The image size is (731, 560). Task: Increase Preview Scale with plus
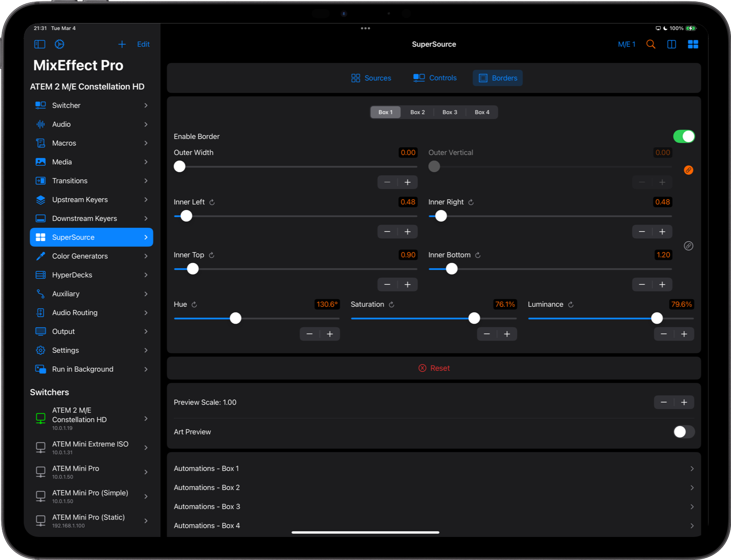(x=684, y=402)
